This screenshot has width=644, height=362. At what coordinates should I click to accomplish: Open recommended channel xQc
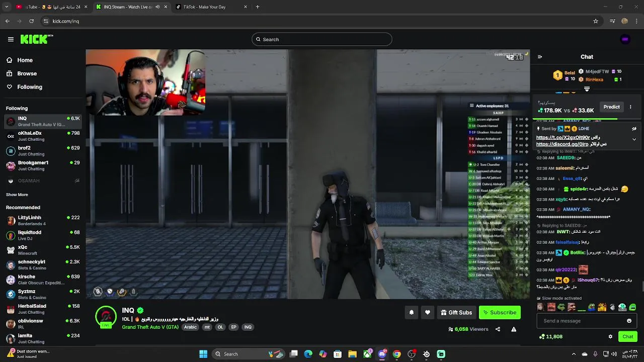(43, 250)
